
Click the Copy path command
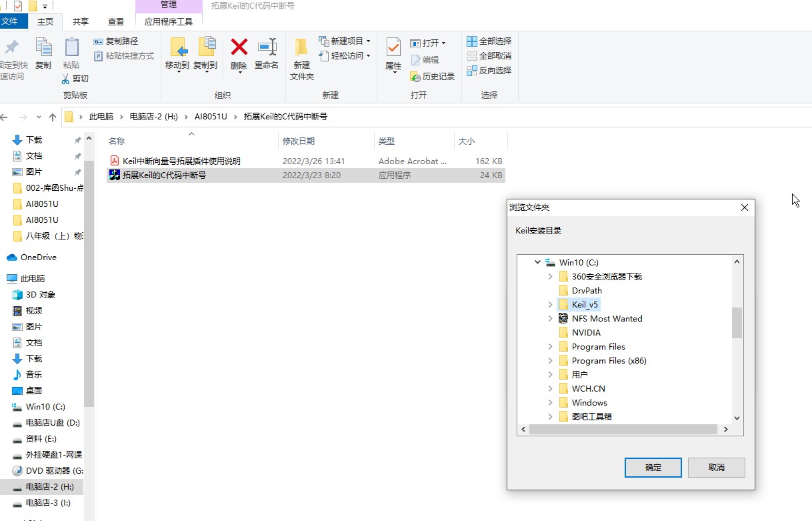pos(116,41)
